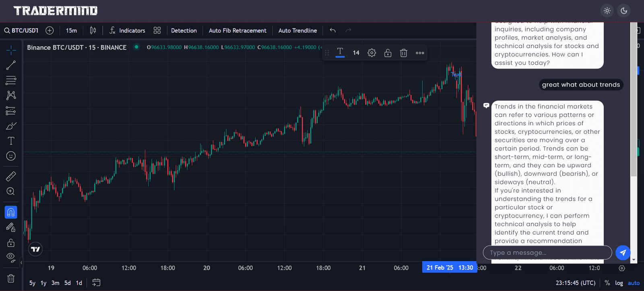Click the chat panel scrollbar thumb
The image size is (644, 291).
(634, 100)
